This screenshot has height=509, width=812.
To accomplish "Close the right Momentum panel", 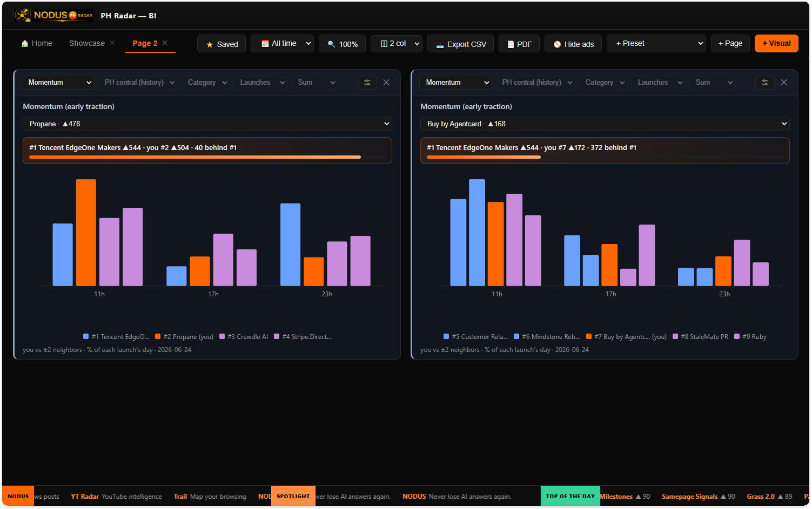I will pos(784,83).
